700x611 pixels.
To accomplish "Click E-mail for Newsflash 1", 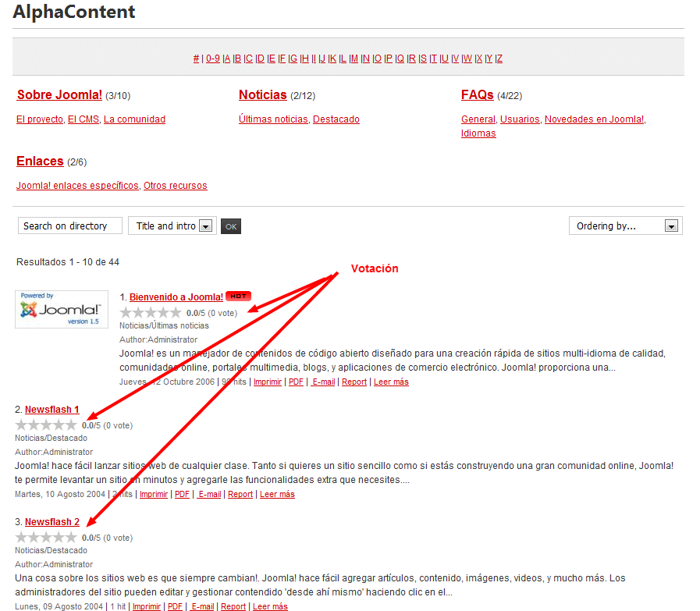I will (x=209, y=494).
